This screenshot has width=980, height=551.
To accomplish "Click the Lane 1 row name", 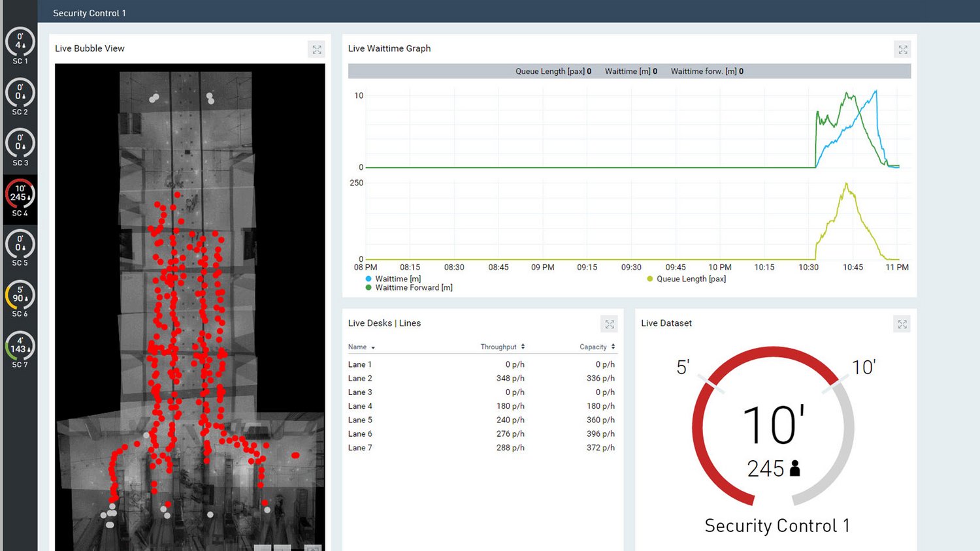I will point(360,364).
